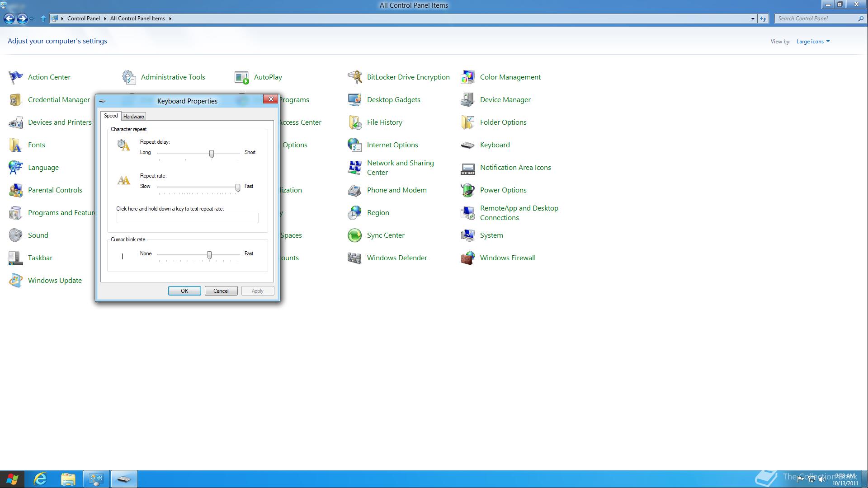Select Control Panel taskbar button

[96, 479]
